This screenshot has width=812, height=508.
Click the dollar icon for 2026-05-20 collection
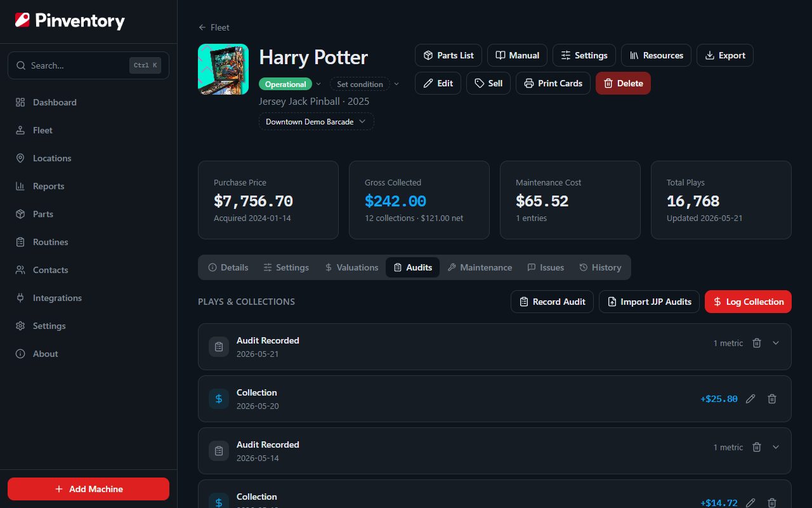tap(219, 399)
